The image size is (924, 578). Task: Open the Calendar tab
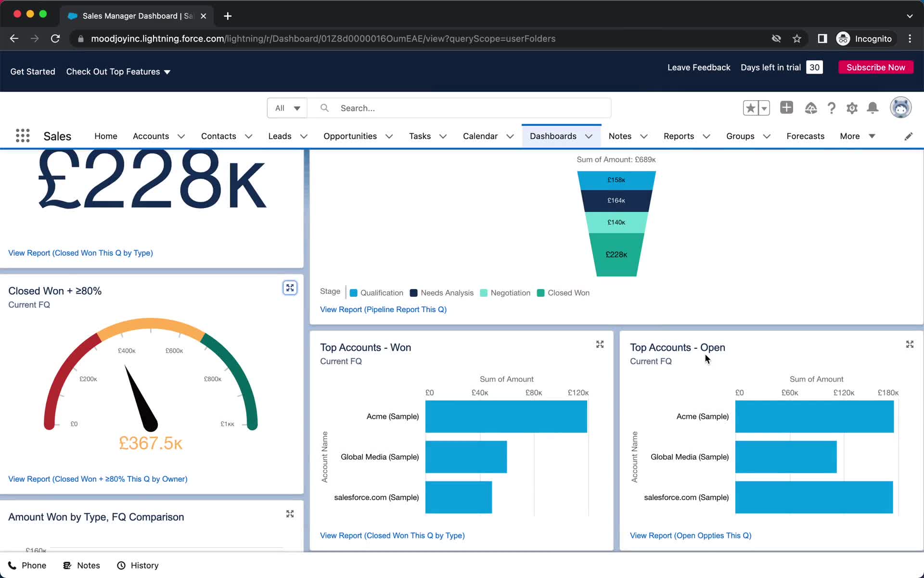(480, 136)
